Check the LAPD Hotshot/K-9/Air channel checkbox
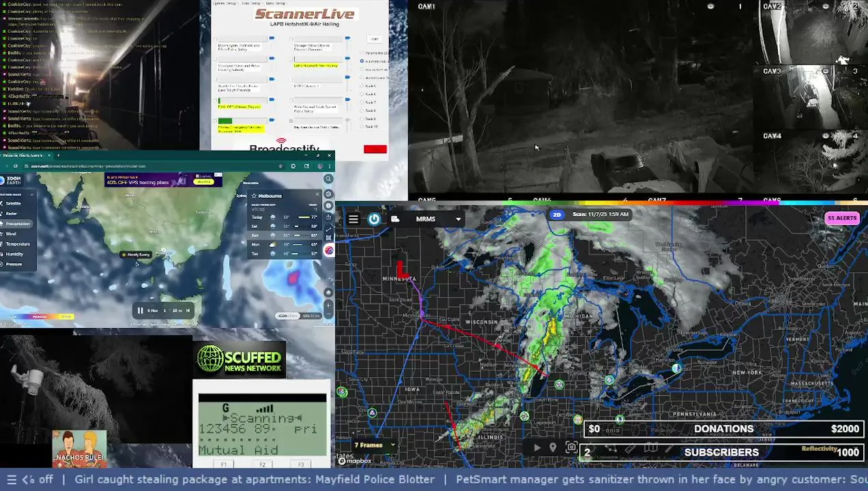868x491 pixels. tap(291, 59)
